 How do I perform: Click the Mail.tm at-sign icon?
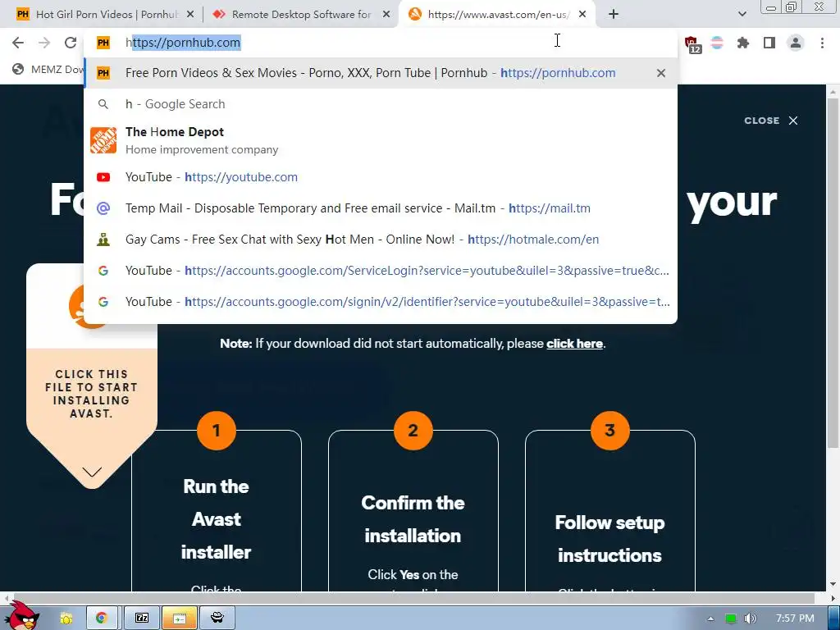103,208
